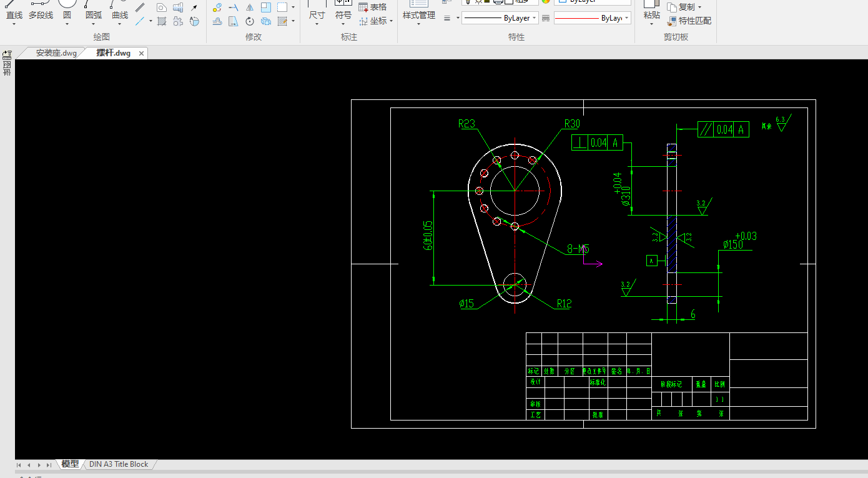Click the hatch tool in 绘图 panel
868x478 pixels.
162,21
